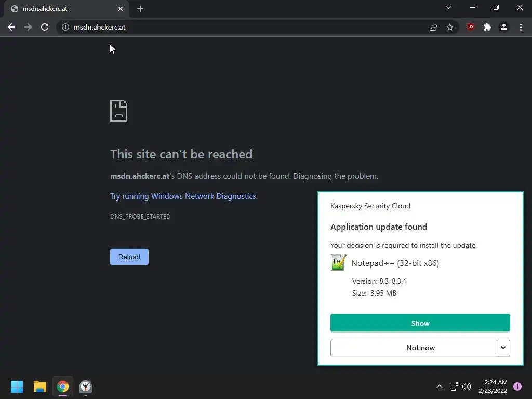This screenshot has width=532, height=399.
Task: Click the This site can't be reached heading
Action: (181, 154)
